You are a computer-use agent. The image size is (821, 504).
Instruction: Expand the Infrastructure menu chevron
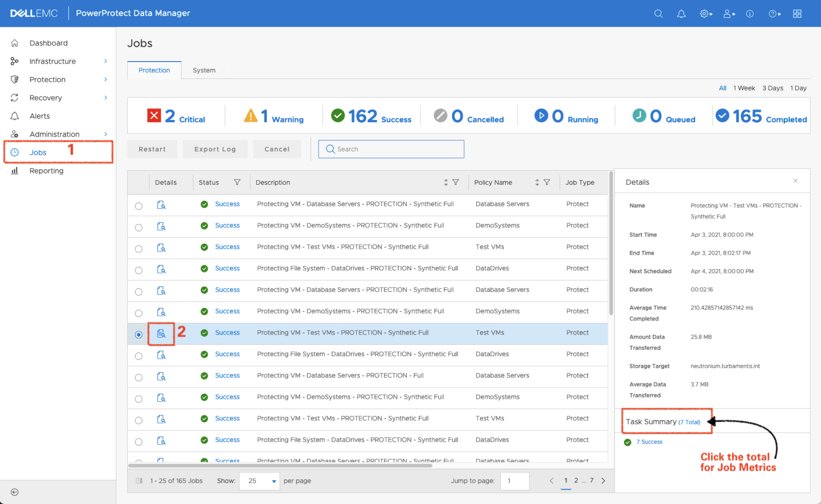106,61
